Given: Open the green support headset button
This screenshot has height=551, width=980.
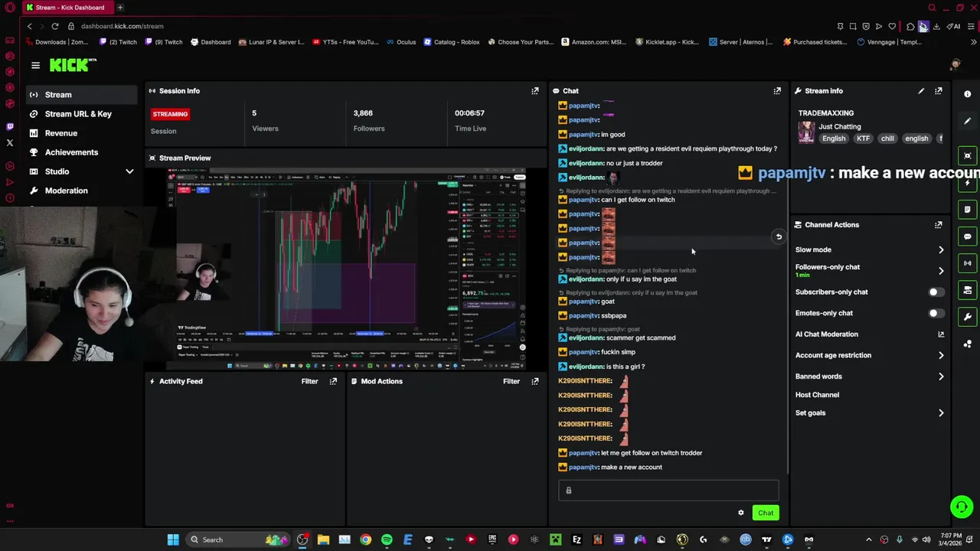Looking at the screenshot, I should [x=962, y=507].
